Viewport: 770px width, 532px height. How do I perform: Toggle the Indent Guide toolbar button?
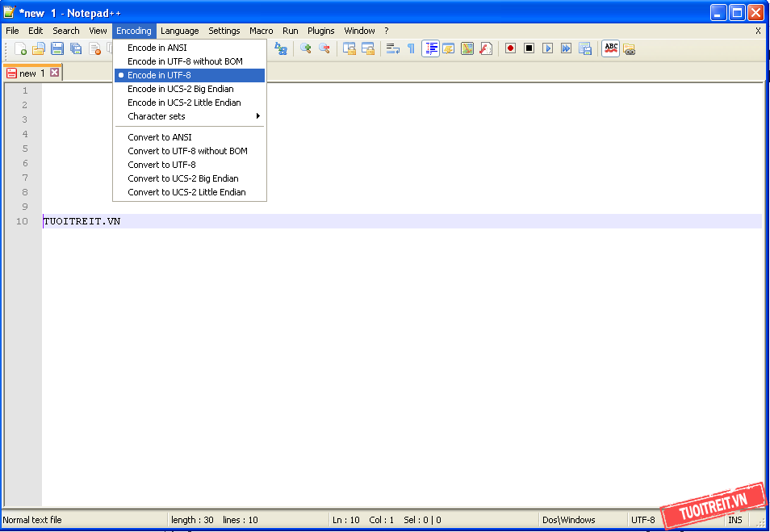tap(430, 48)
